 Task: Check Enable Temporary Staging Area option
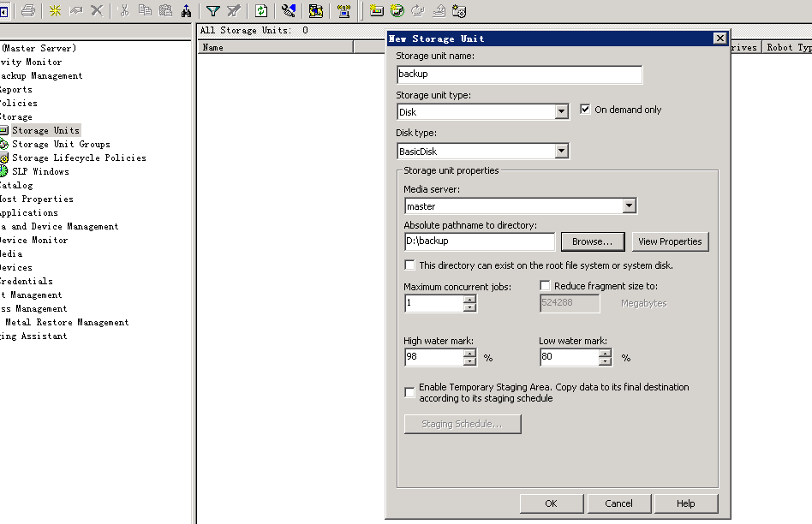[409, 392]
